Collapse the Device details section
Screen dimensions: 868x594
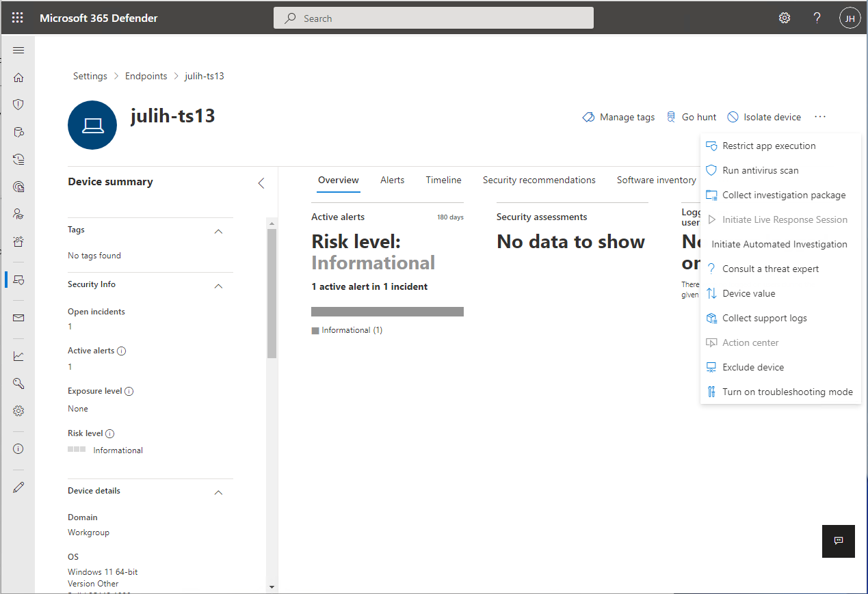[x=218, y=492]
